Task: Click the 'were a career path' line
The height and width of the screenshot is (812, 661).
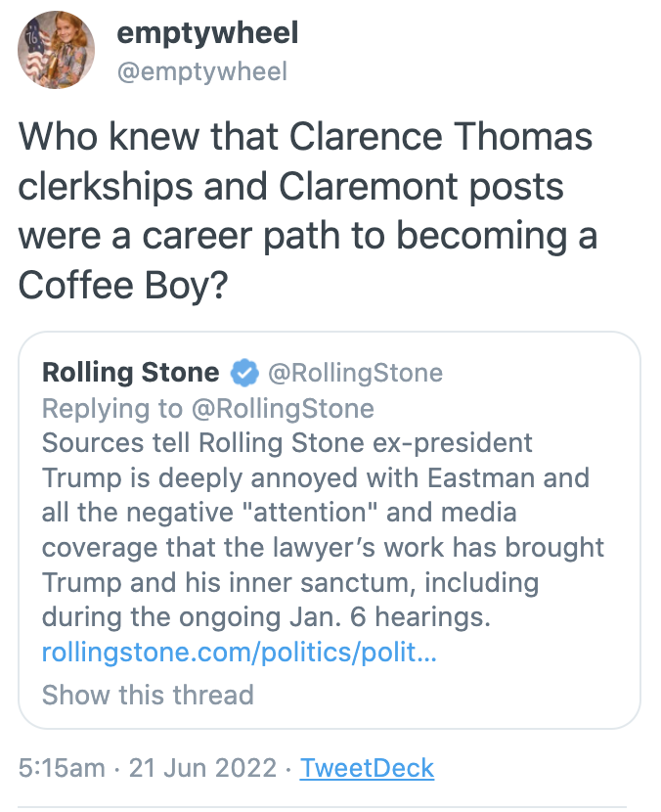Action: [308, 236]
